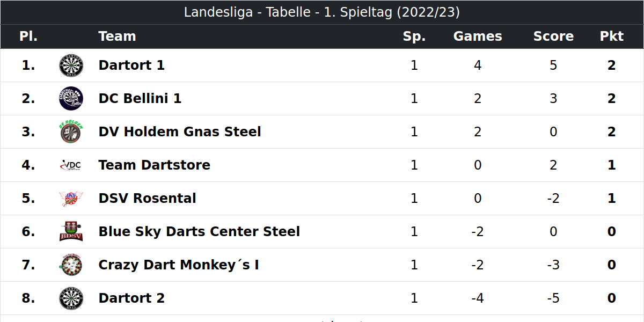
Task: Click the DV Holdem Gnas Steel logo
Action: coord(71,132)
